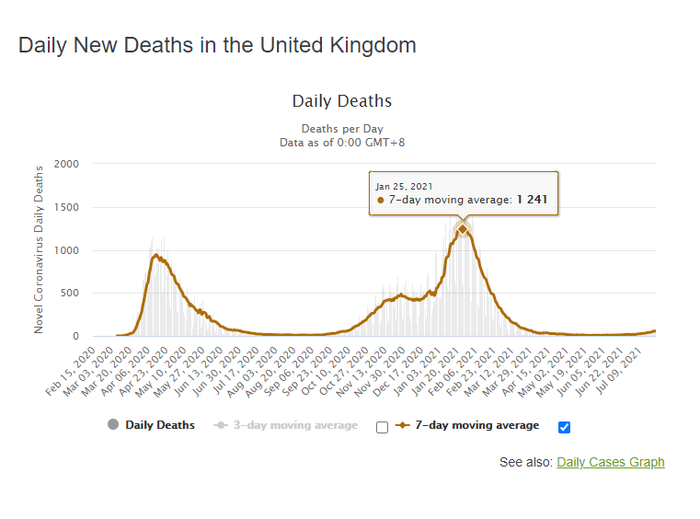Toggle the Daily Deaths legend label

click(160, 426)
